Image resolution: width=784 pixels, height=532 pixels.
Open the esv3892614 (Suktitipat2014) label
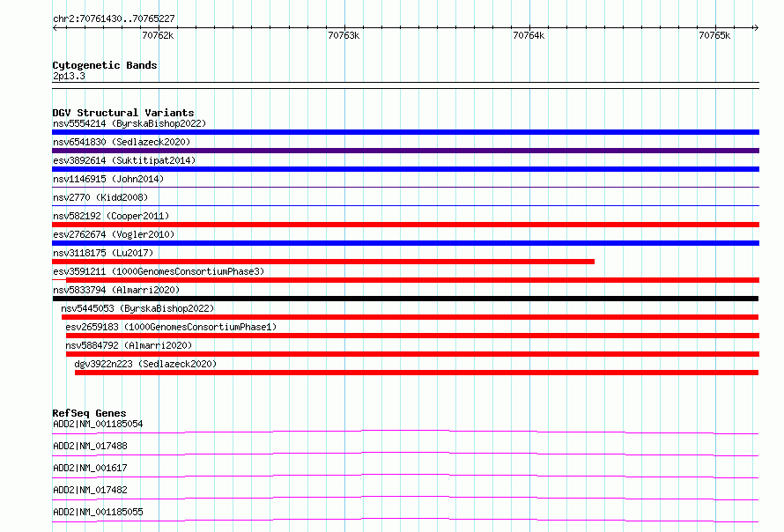tap(124, 160)
